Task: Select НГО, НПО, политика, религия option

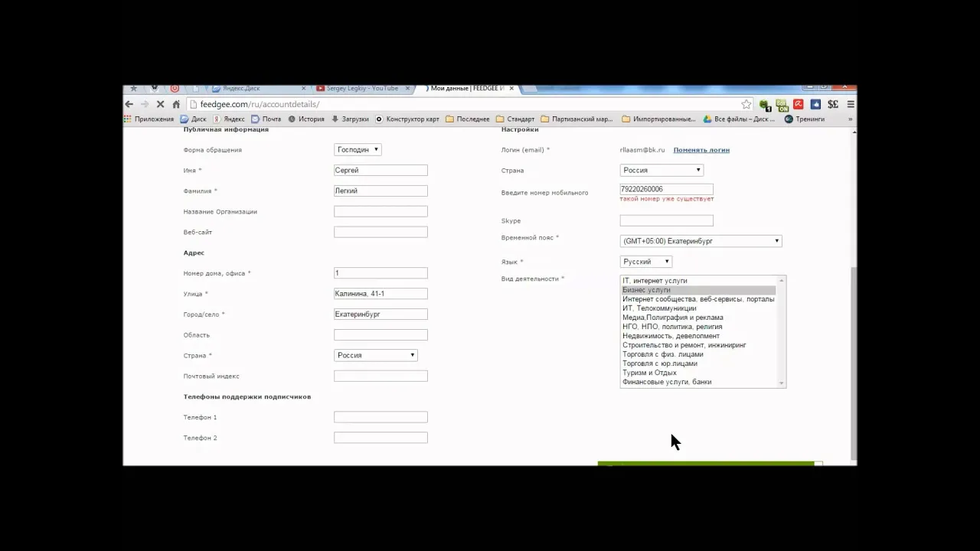Action: [698, 327]
